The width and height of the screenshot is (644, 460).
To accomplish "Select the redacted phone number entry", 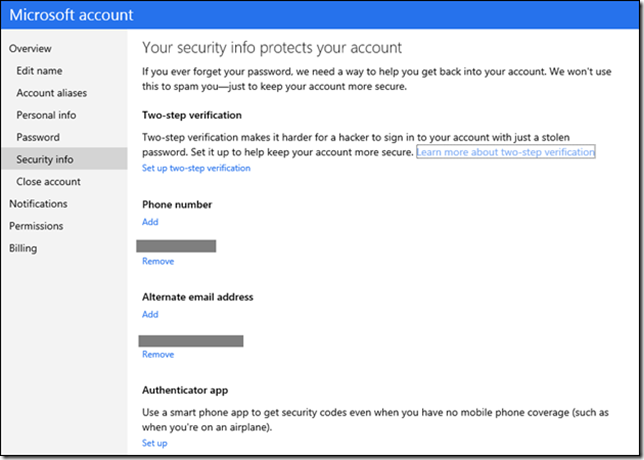I will click(x=179, y=245).
